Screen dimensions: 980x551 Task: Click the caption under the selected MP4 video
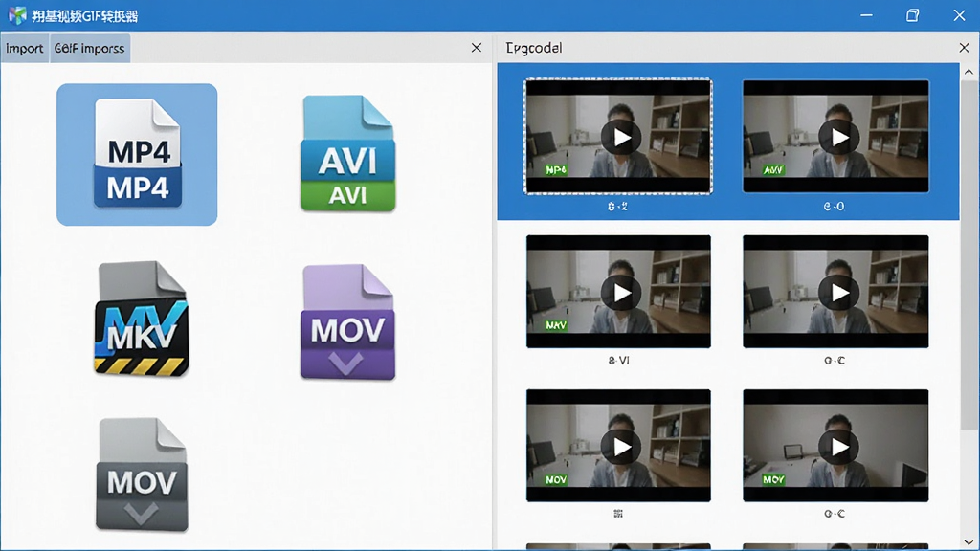(x=617, y=207)
